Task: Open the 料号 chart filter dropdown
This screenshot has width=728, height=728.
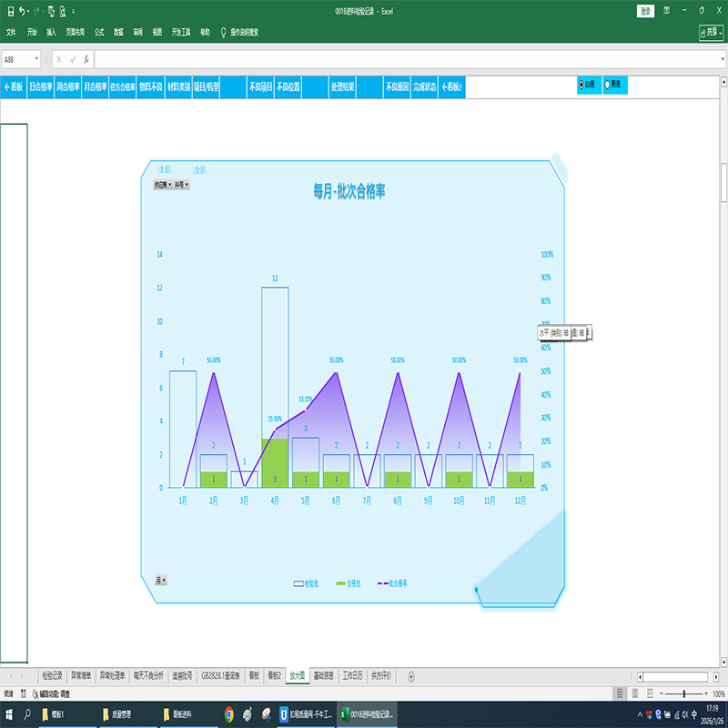Action: [181, 185]
